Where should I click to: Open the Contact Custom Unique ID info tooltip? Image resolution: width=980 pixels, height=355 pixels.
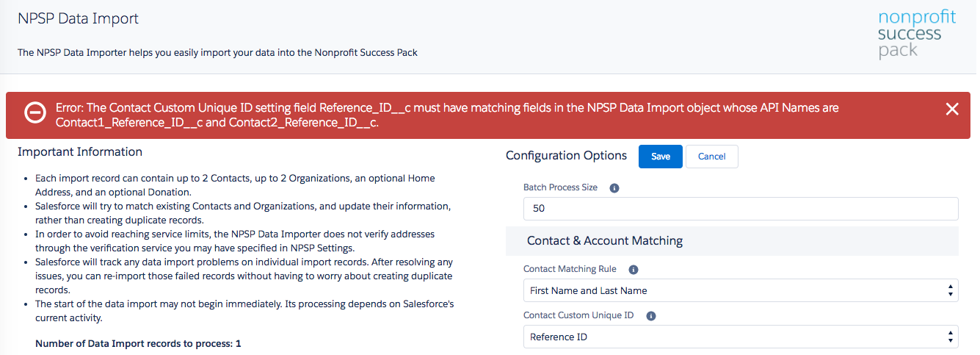point(650,316)
